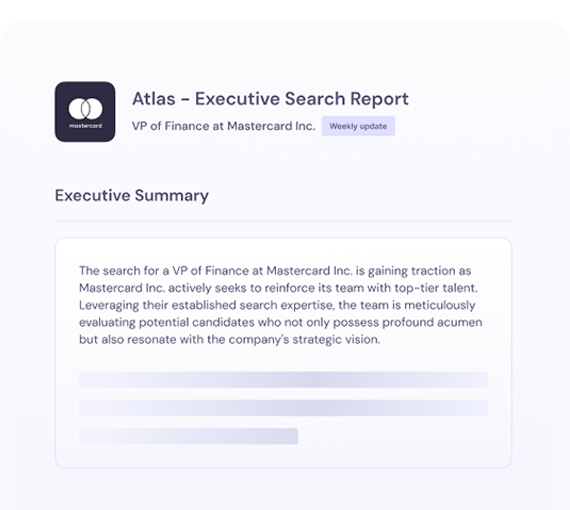Click the first loading placeholder bar

pyautogui.click(x=284, y=380)
